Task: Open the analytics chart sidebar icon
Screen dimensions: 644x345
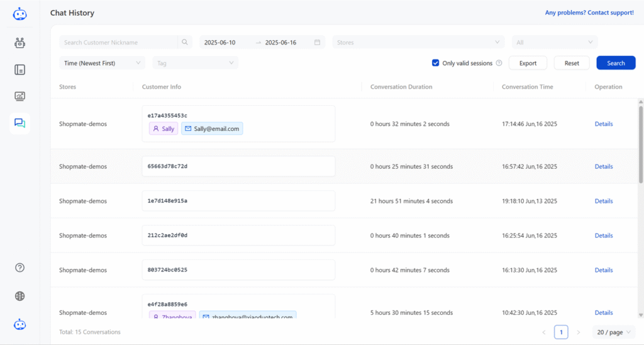Action: (19, 96)
